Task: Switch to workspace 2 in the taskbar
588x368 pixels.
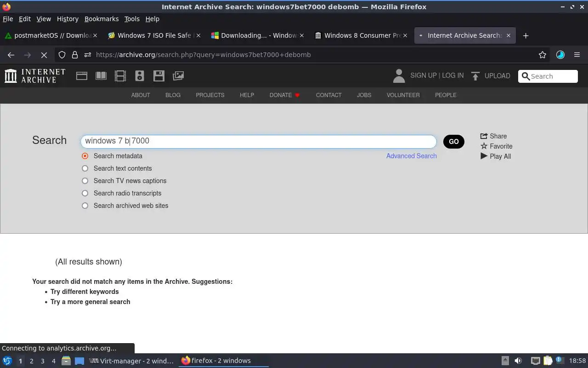Action: pyautogui.click(x=31, y=361)
